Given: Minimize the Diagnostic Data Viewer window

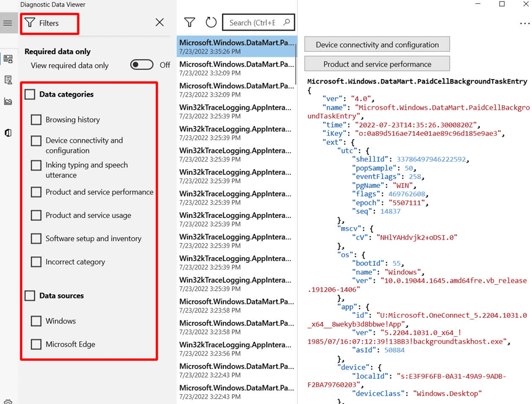Looking at the screenshot, I should pos(478,4).
